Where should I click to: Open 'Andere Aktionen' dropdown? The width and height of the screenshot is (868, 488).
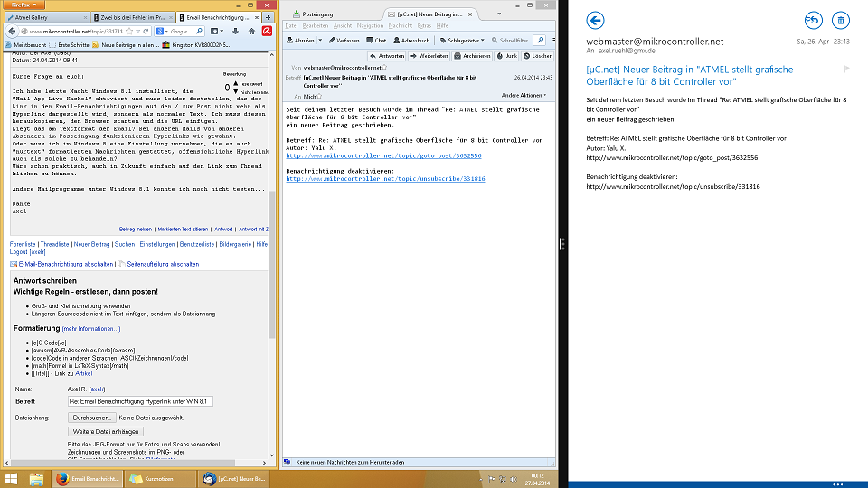click(x=524, y=95)
